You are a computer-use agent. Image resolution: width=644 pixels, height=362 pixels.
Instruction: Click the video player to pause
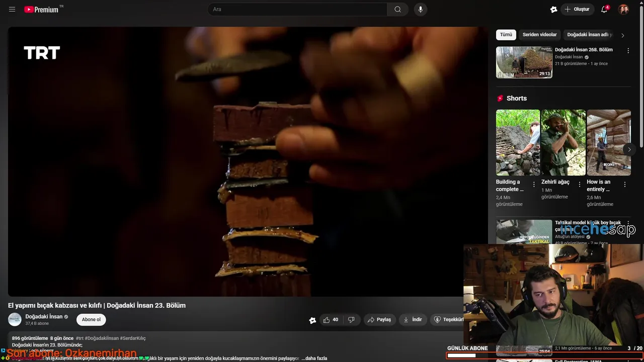(x=248, y=161)
